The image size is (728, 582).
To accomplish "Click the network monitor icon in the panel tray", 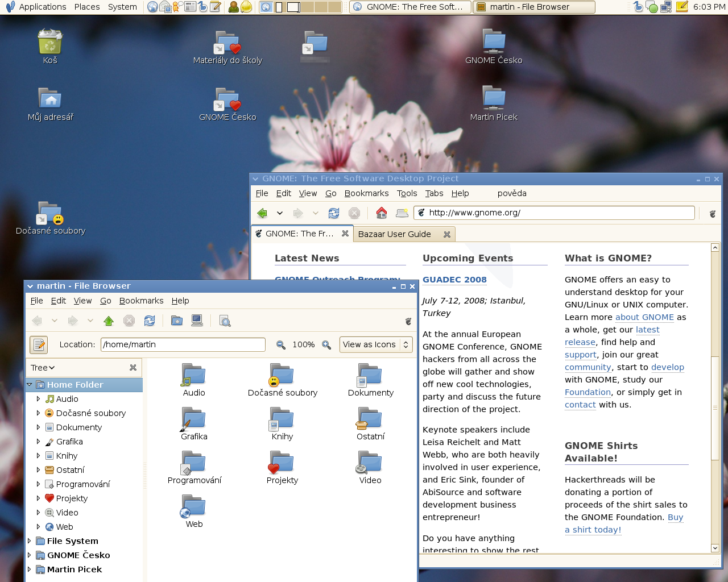I will [666, 7].
